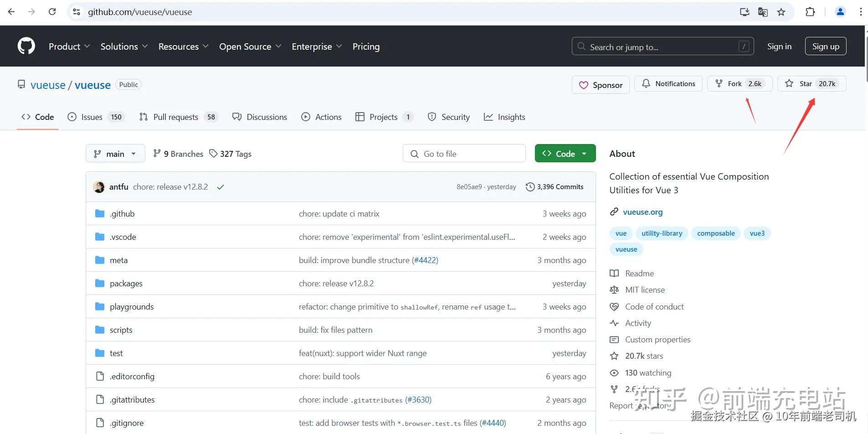Click the vue3 topic tag
Viewport: 868px width, 434px height.
757,233
